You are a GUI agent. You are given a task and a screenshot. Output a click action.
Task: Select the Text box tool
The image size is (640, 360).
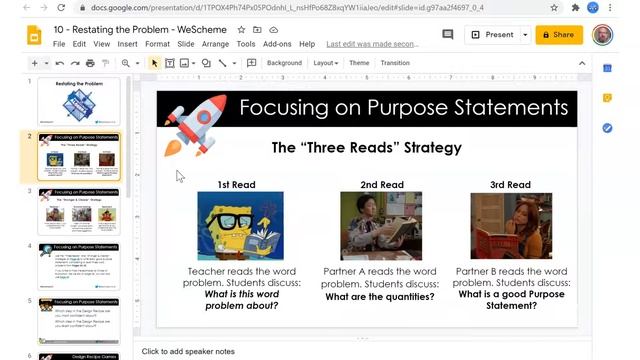click(170, 63)
